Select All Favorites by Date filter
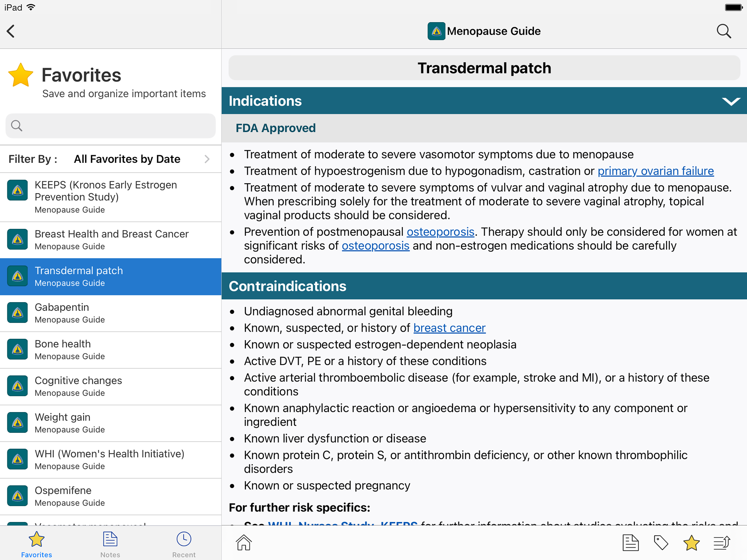The width and height of the screenshot is (747, 560). pos(127,159)
